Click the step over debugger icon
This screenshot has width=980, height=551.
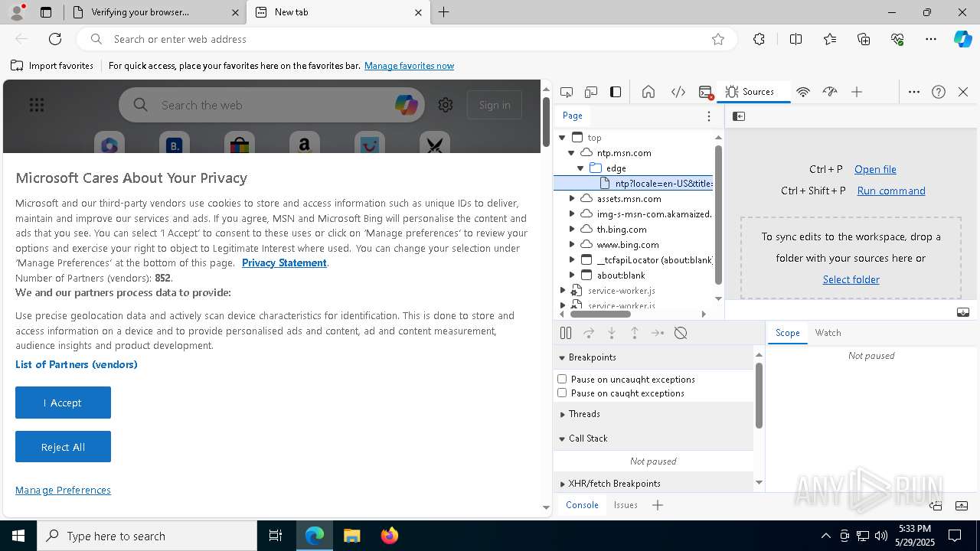click(589, 333)
